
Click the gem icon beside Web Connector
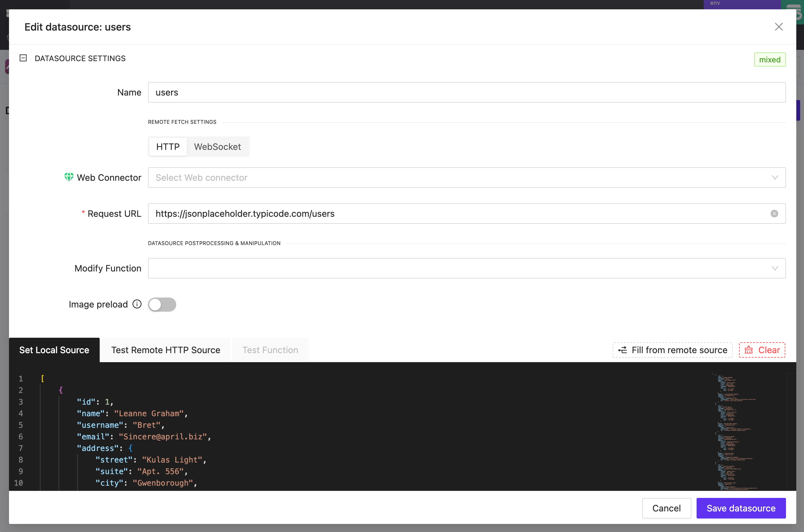click(69, 178)
